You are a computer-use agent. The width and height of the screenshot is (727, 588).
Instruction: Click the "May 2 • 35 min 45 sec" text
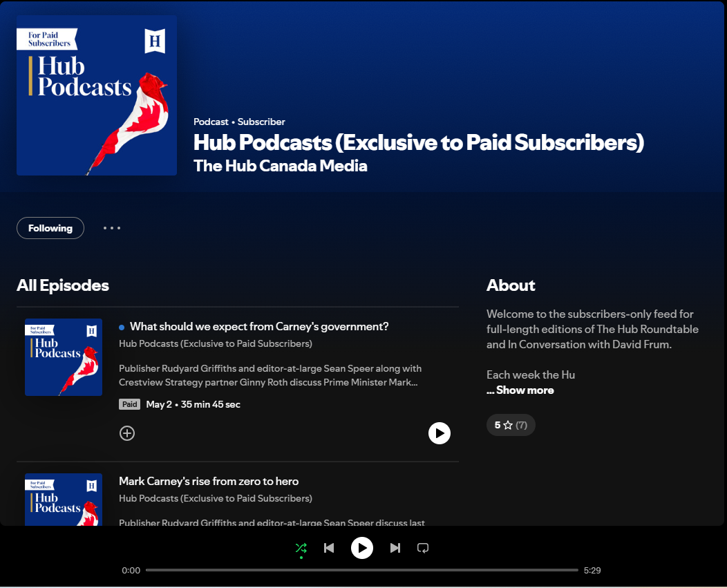(x=193, y=404)
